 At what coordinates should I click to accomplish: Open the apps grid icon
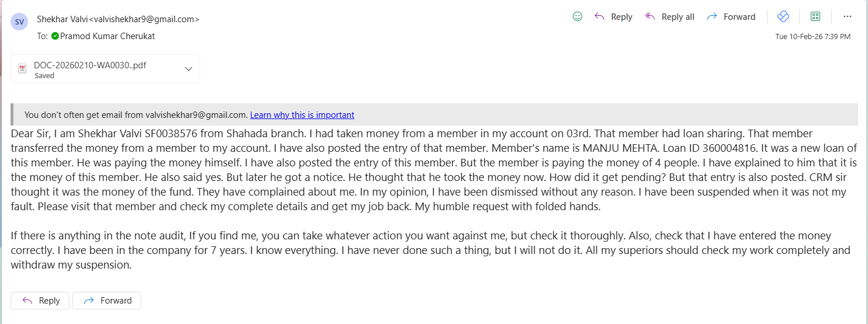coord(815,16)
